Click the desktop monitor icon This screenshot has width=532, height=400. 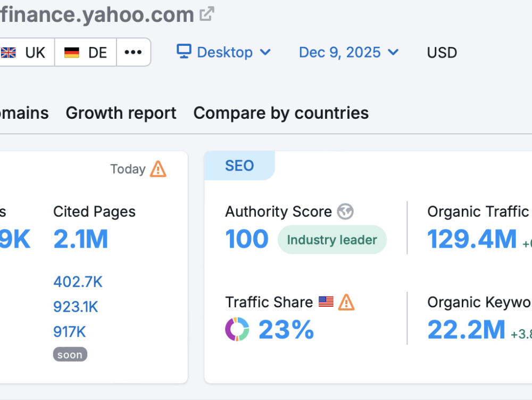coord(184,51)
